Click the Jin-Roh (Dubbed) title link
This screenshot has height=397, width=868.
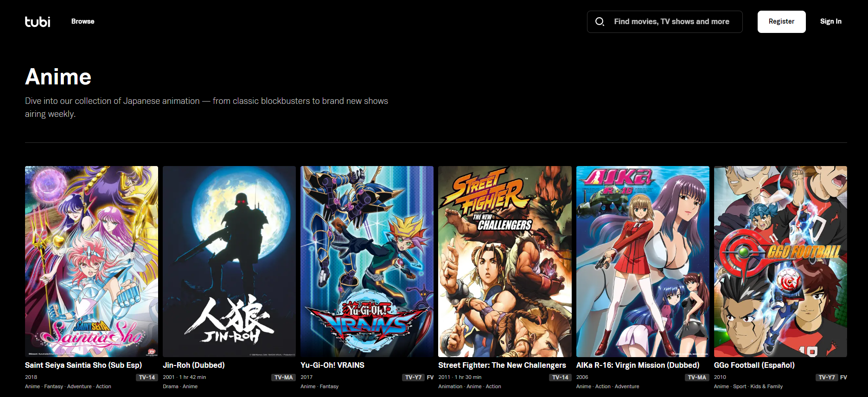tap(194, 365)
